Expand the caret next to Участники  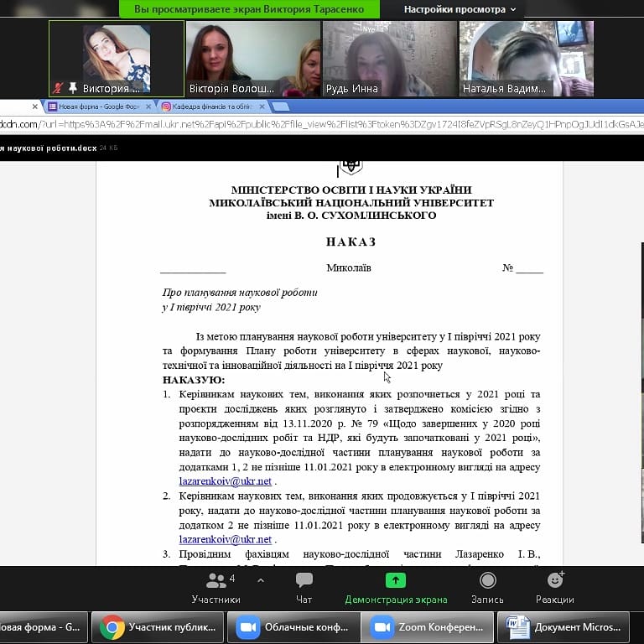coord(260,580)
